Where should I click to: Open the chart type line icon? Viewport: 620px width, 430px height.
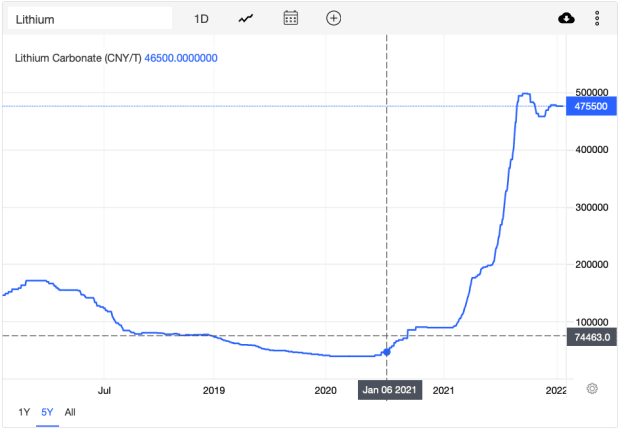(x=246, y=18)
